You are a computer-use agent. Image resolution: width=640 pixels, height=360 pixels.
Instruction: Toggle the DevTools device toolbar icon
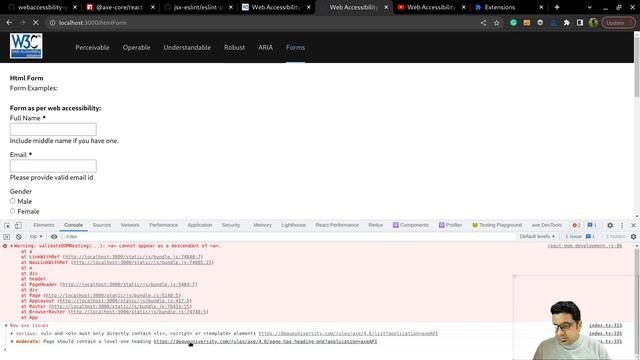(18, 225)
